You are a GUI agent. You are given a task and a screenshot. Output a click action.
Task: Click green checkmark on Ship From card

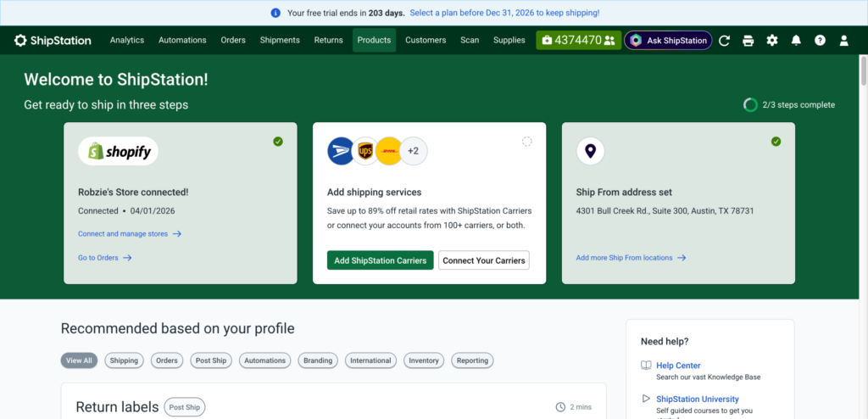pos(776,142)
